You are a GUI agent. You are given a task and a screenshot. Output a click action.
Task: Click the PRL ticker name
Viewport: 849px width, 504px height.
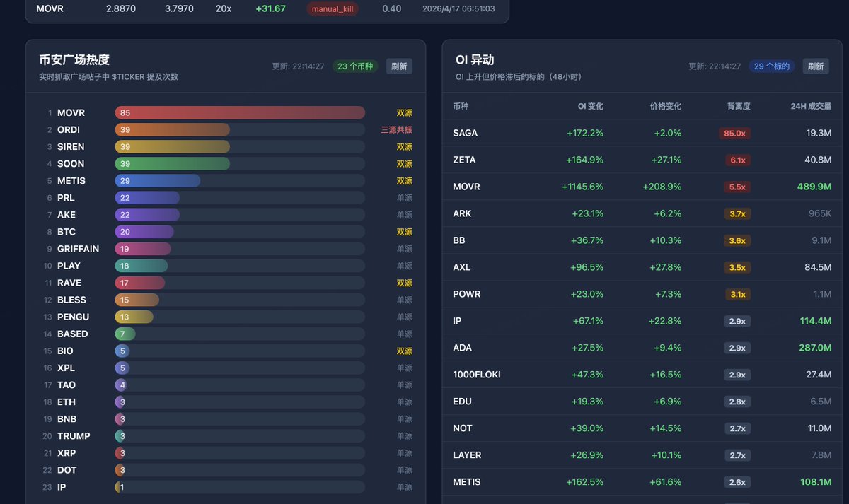point(66,198)
